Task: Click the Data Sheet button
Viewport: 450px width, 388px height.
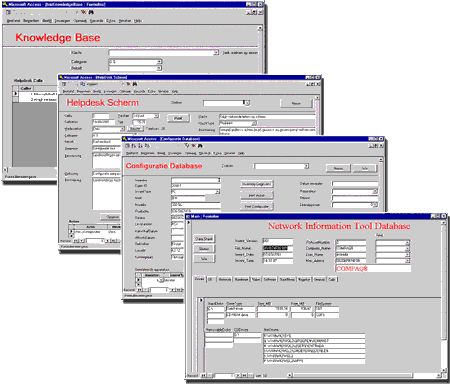Action: tap(204, 239)
